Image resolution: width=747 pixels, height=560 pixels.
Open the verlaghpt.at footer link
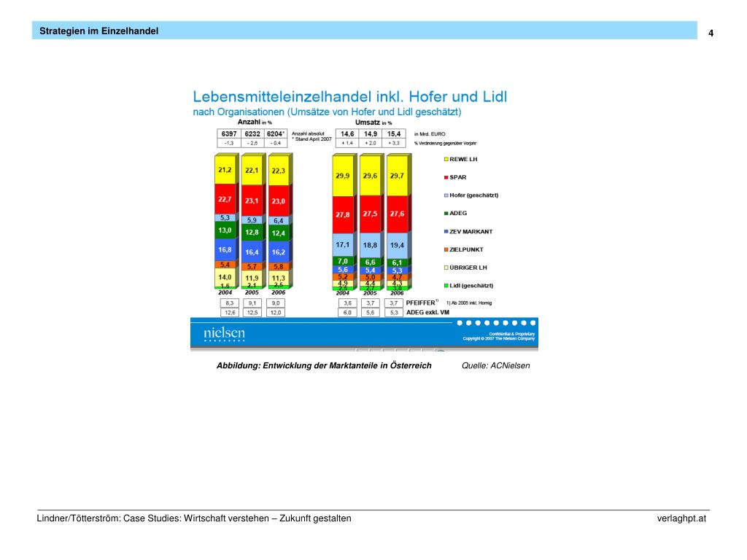click(682, 518)
